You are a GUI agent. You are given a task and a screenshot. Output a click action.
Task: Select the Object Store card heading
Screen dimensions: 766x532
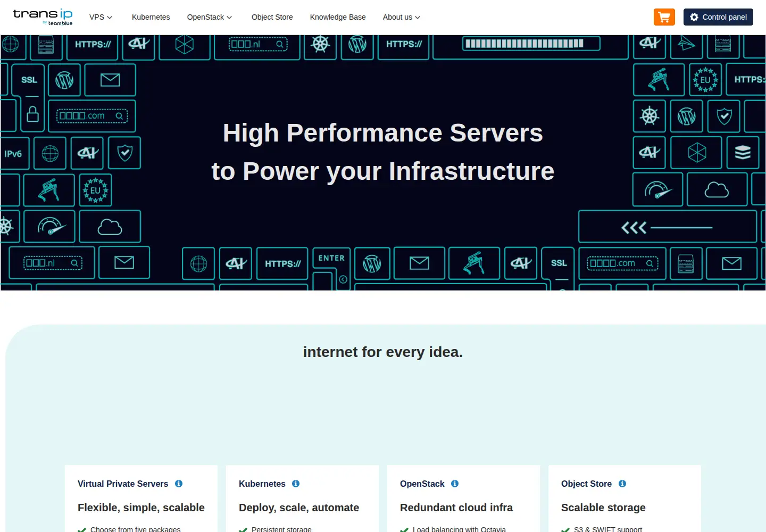[x=586, y=484]
